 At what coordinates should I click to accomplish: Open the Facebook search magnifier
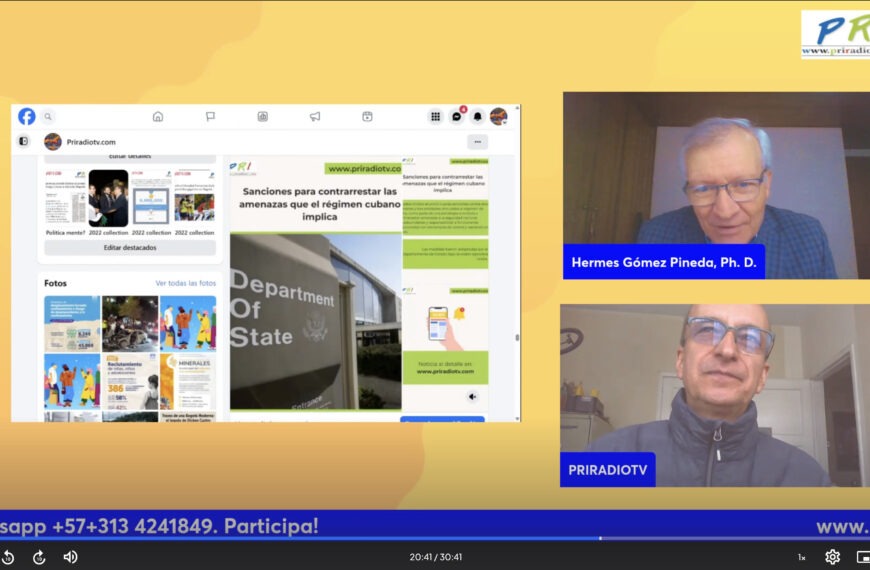[x=48, y=117]
